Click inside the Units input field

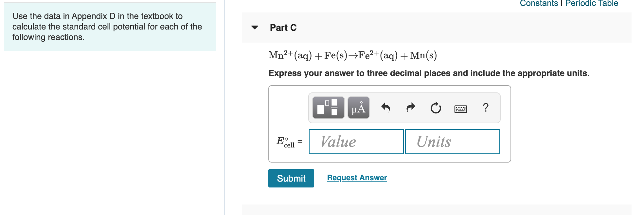click(x=452, y=142)
